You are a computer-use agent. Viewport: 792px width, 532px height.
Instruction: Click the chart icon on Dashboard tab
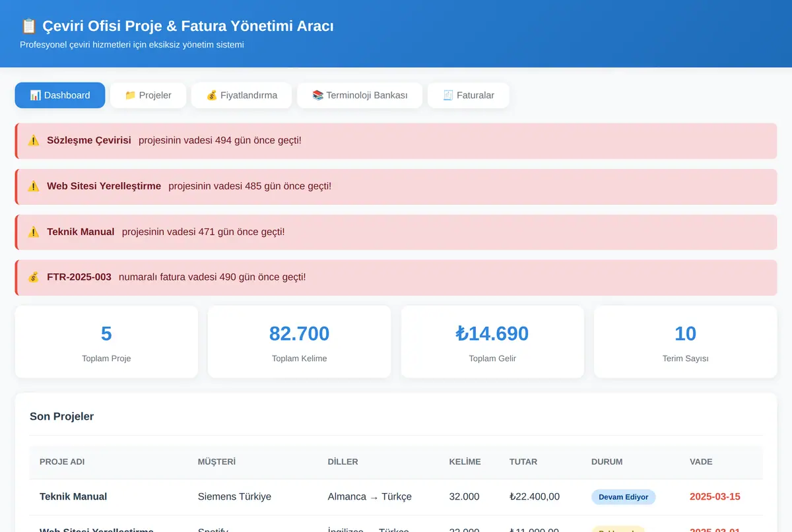click(36, 95)
